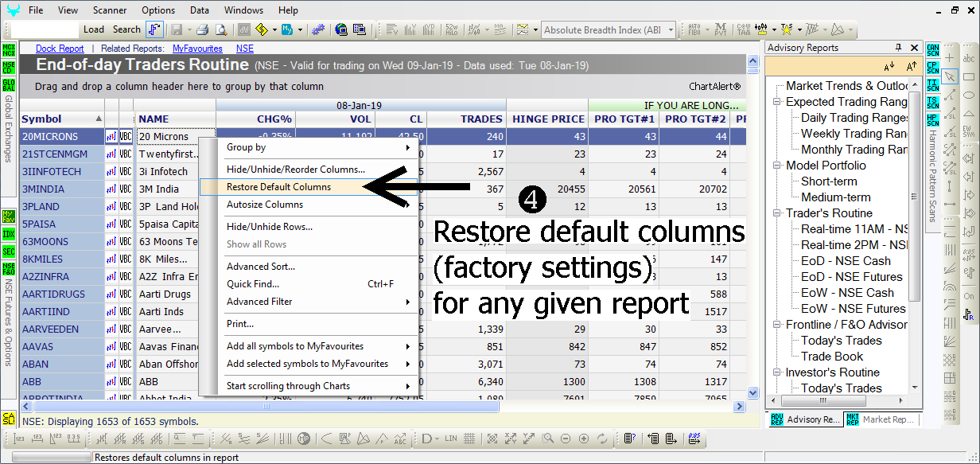Click the IDX green icon in left sidebar
The width and height of the screenshot is (980, 464).
coord(8,234)
